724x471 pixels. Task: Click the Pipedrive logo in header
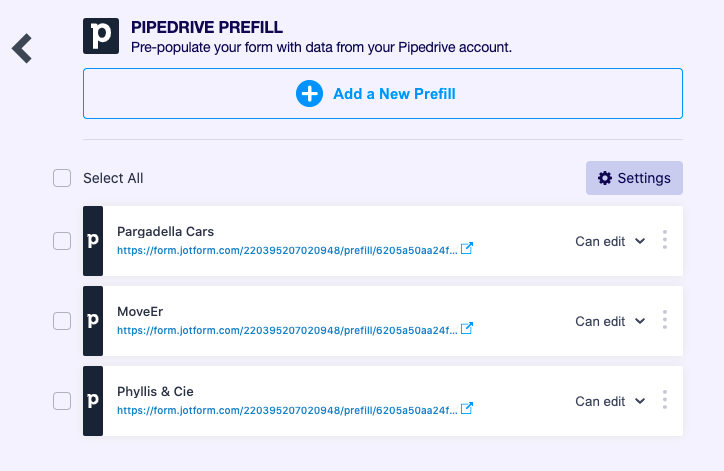click(101, 36)
